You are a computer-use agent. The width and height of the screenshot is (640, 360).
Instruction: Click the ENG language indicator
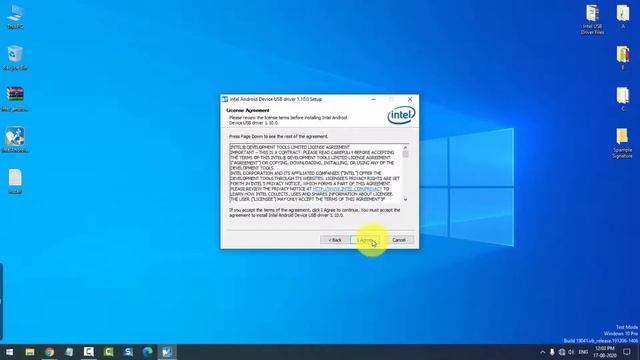583,352
